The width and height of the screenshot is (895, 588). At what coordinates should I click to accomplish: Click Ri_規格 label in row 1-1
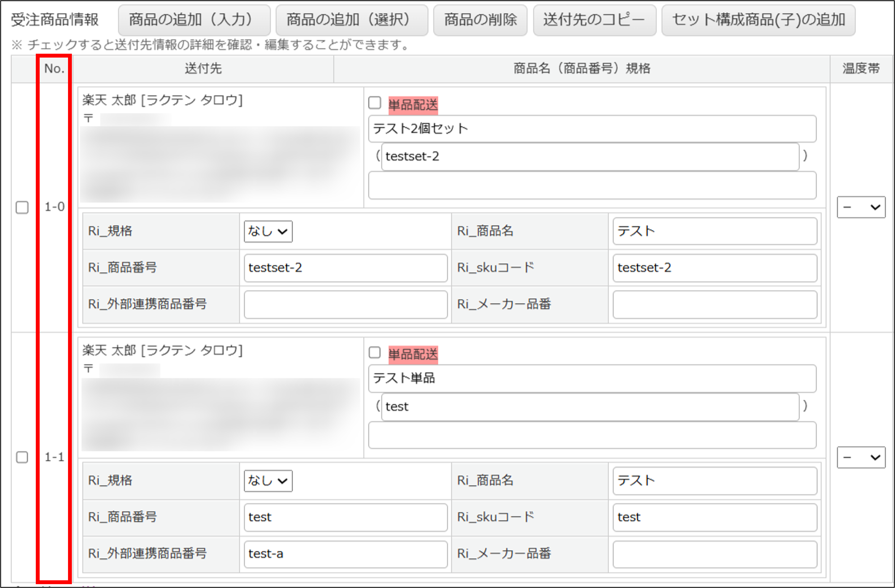(x=110, y=480)
